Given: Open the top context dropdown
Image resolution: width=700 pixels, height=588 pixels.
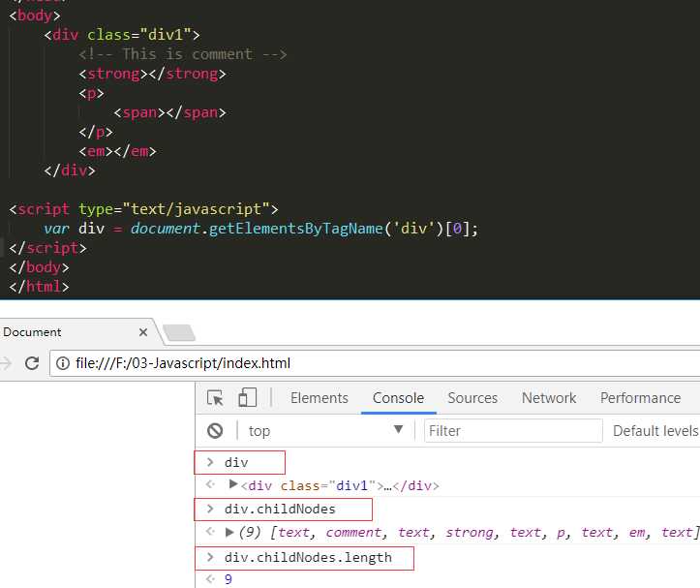Looking at the screenshot, I should (x=326, y=431).
